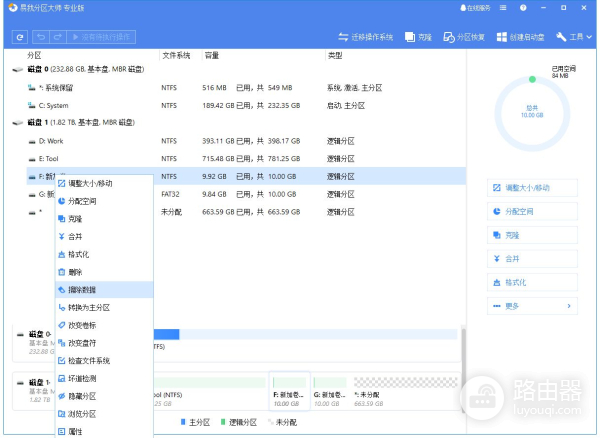Choose 分配空间 in the context menu

click(x=104, y=201)
